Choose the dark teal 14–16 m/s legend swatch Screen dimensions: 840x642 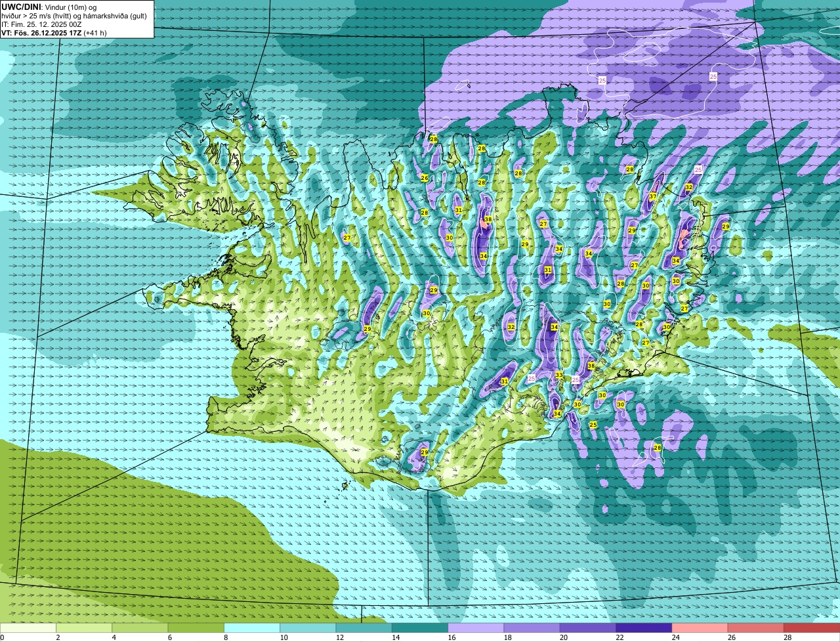click(420, 628)
